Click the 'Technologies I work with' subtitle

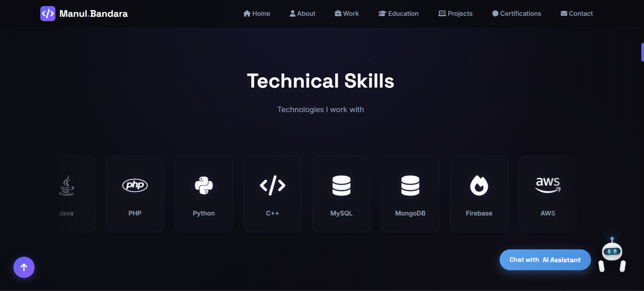321,109
